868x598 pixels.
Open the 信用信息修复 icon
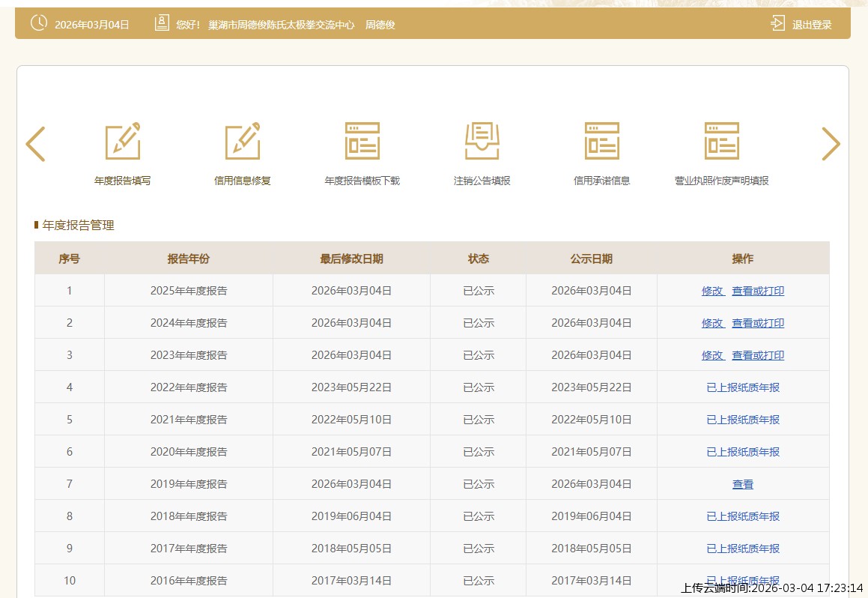[243, 141]
